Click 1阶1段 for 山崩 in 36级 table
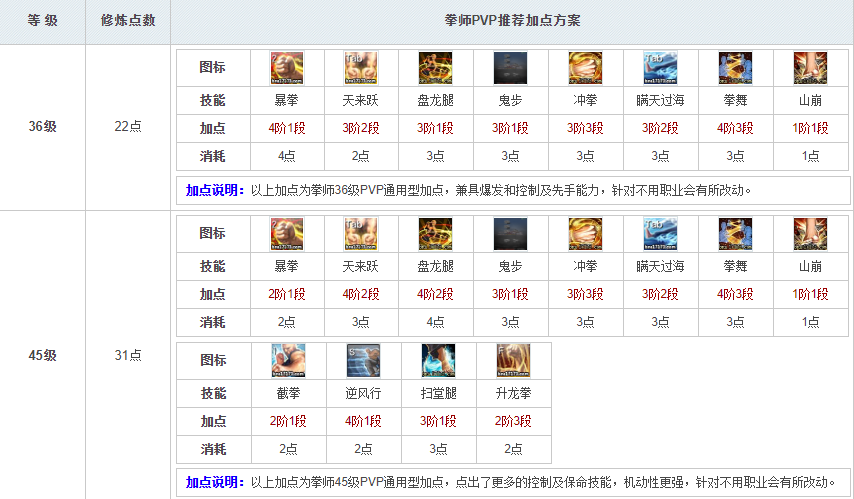Screen dimensions: 854x499 click(x=810, y=129)
